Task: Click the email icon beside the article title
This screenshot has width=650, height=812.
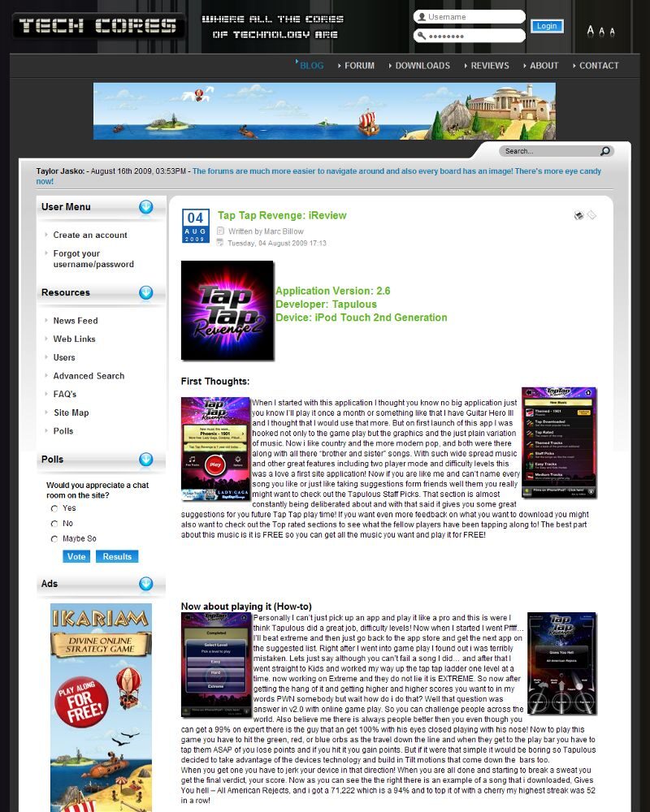Action: click(x=591, y=215)
